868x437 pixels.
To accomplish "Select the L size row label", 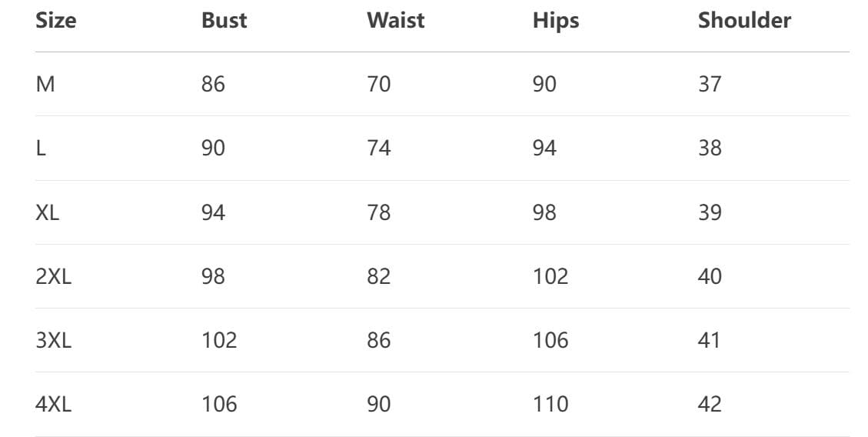I will [41, 148].
